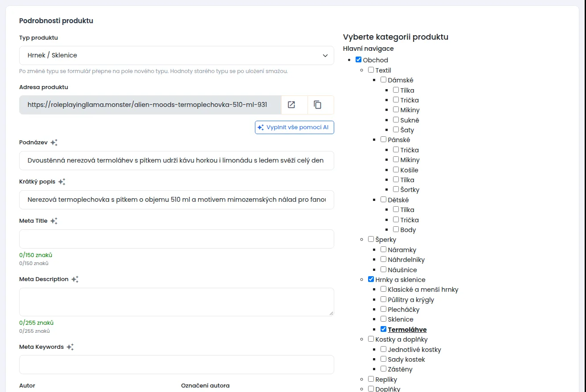Check the Dámské category checkbox

pos(383,80)
